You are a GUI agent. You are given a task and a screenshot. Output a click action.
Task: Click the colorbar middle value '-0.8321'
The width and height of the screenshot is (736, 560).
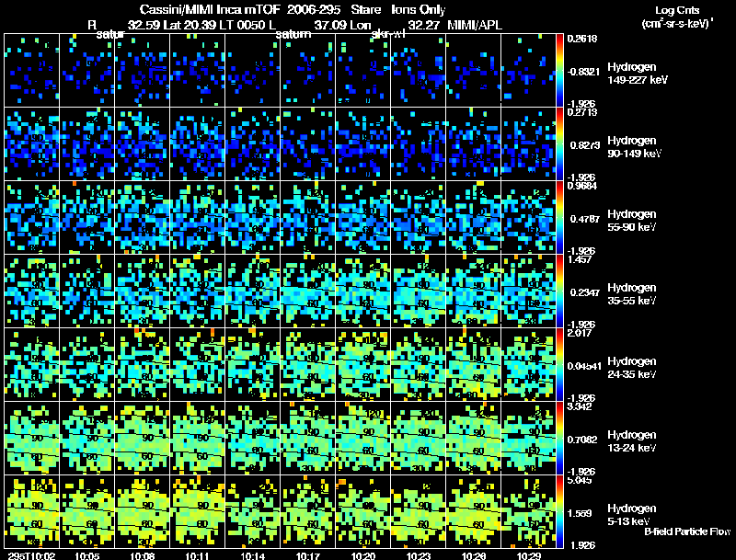tap(583, 72)
